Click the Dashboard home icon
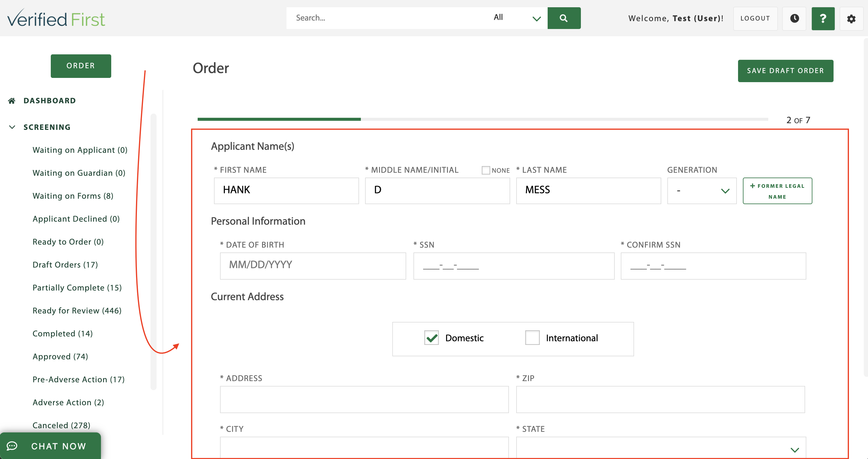The width and height of the screenshot is (868, 459). pos(12,101)
